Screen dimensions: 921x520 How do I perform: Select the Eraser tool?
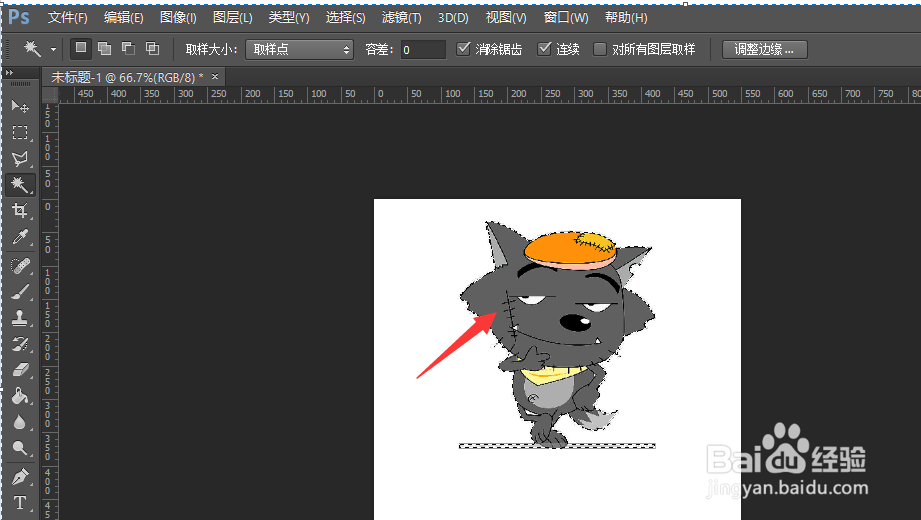click(20, 370)
